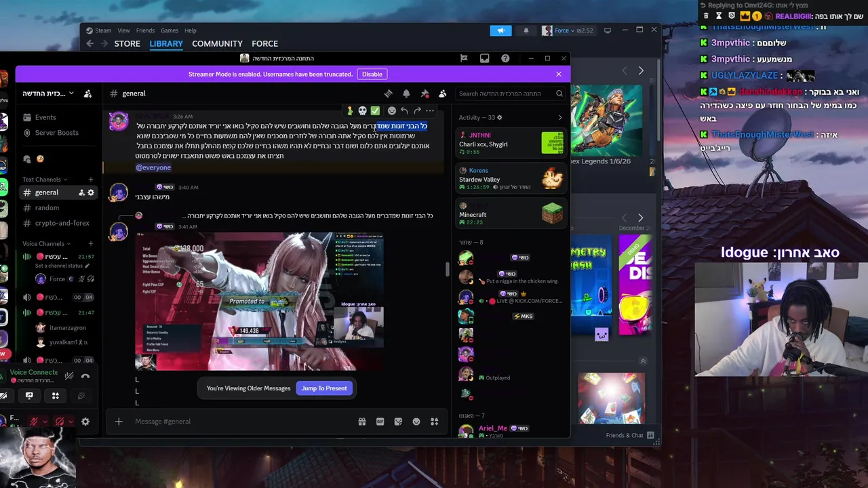The image size is (868, 488).
Task: Open notification settings bell icon
Action: coord(406,94)
